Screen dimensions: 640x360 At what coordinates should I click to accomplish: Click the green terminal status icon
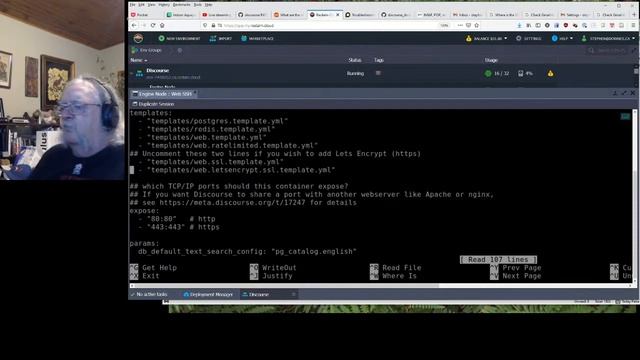coord(625,116)
